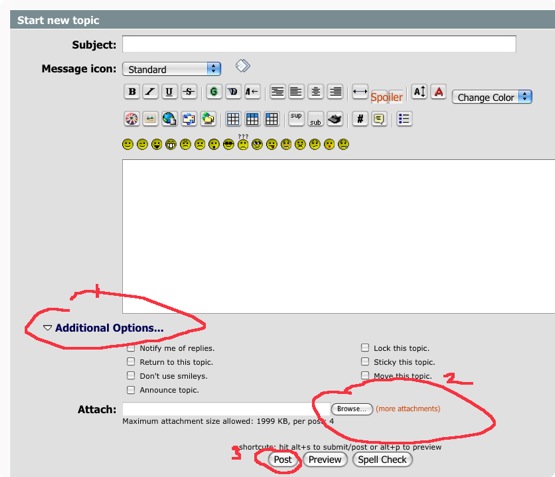Check the Lock this topic option
The image size is (555, 477).
365,348
